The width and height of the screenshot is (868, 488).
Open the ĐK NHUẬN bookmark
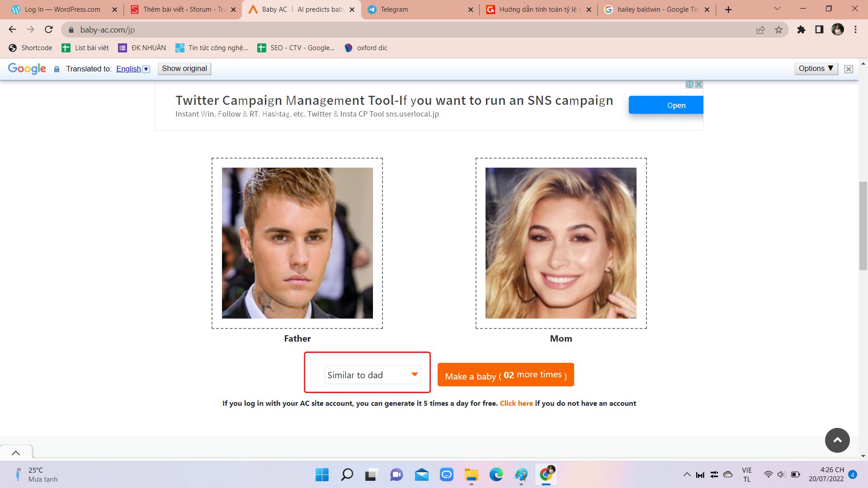pyautogui.click(x=142, y=48)
